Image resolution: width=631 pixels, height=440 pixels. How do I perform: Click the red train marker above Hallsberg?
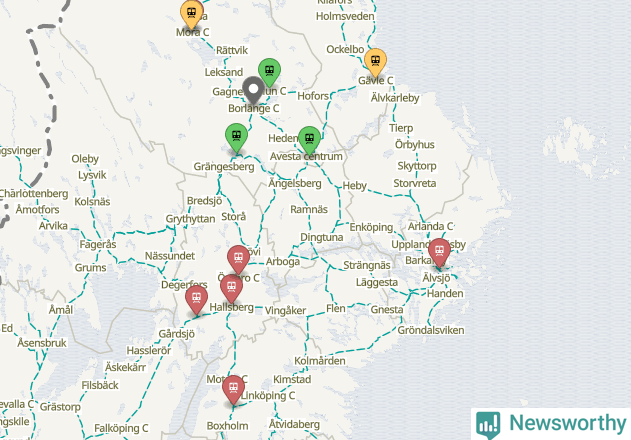231,289
